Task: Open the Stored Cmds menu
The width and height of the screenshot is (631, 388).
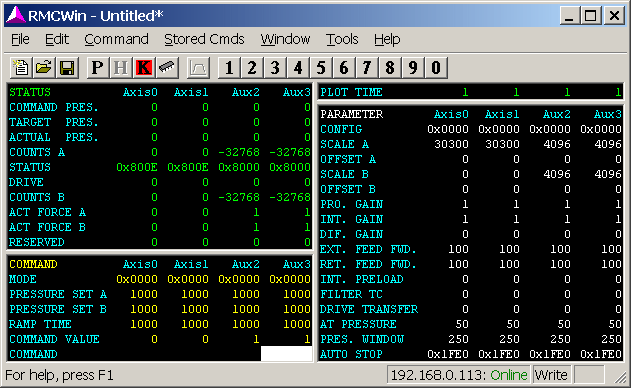Action: [204, 39]
